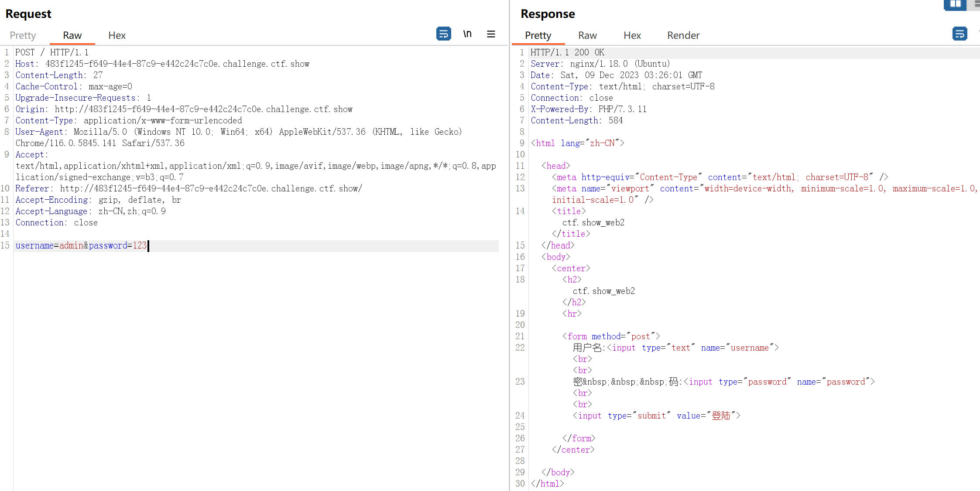The height and width of the screenshot is (491, 980).
Task: Toggle word wrap in the Response panel
Action: pos(959,34)
